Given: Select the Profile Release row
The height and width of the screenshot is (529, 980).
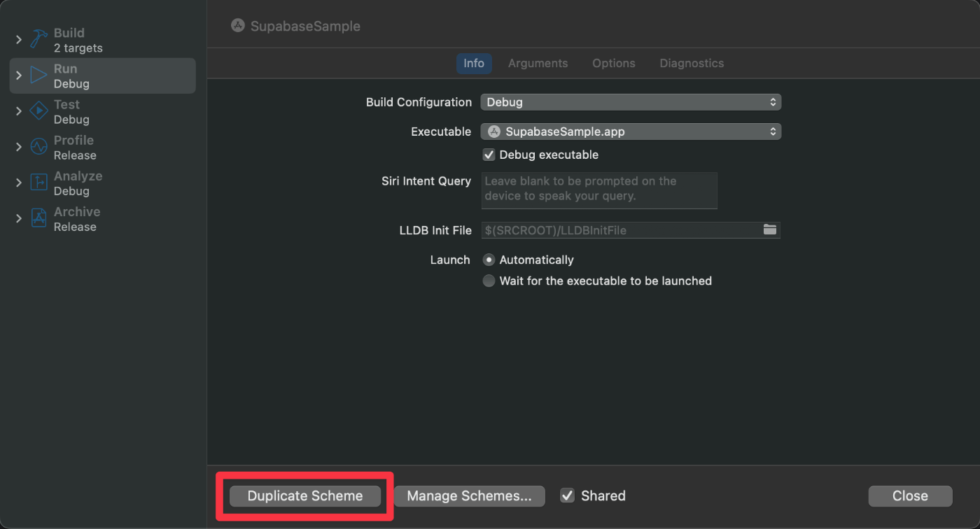Looking at the screenshot, I should click(102, 147).
